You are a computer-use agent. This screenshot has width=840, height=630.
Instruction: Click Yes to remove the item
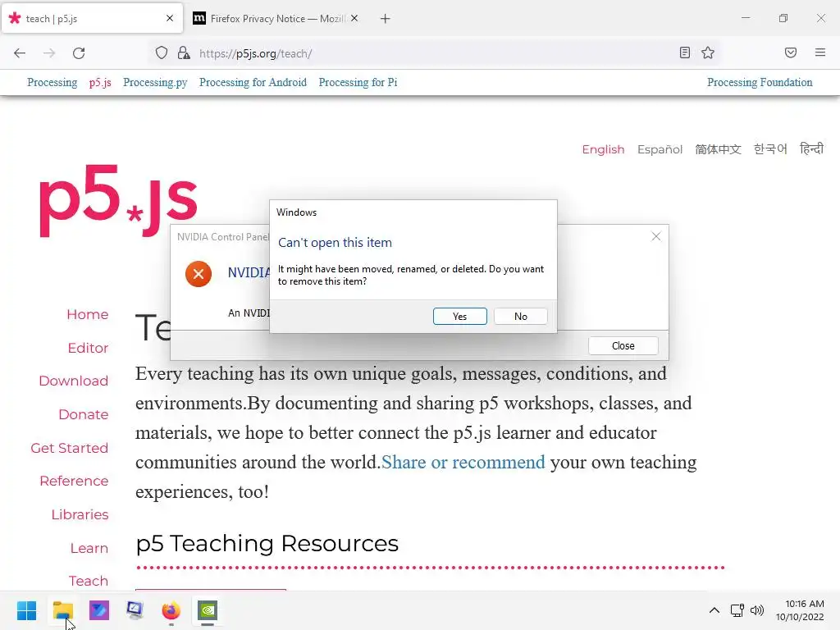[459, 316]
